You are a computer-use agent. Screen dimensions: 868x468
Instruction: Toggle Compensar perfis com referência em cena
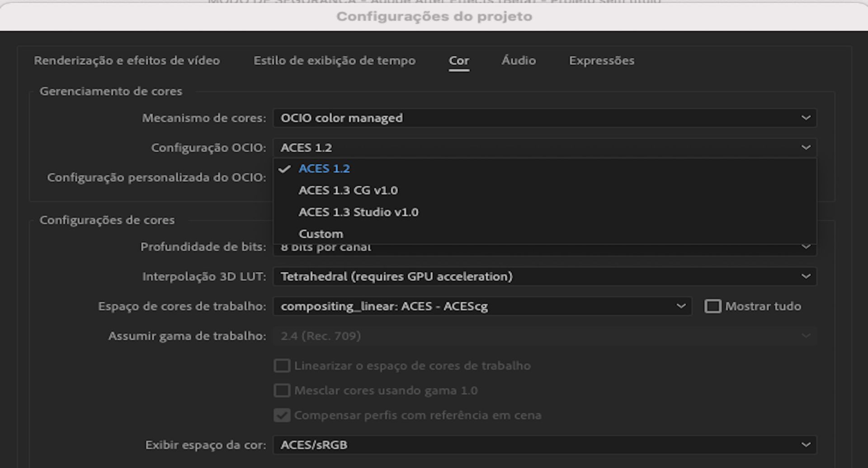(x=282, y=415)
